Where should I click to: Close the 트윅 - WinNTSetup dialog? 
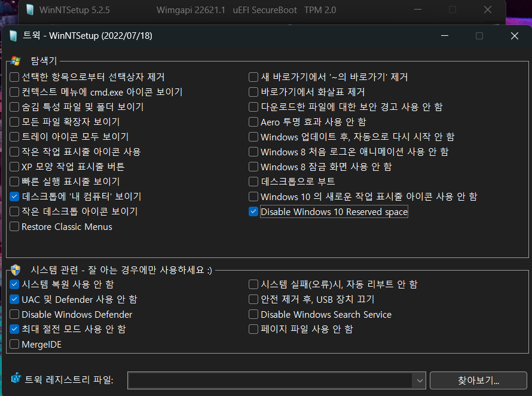point(514,36)
